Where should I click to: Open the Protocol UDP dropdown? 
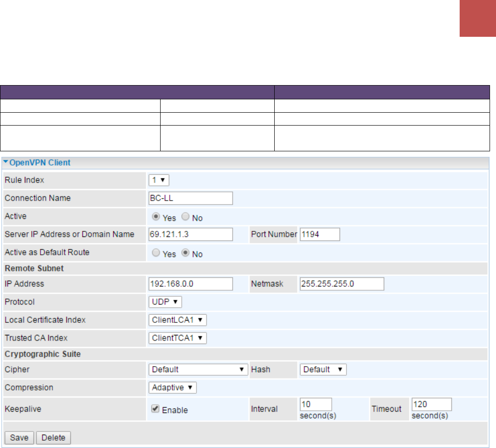click(165, 302)
